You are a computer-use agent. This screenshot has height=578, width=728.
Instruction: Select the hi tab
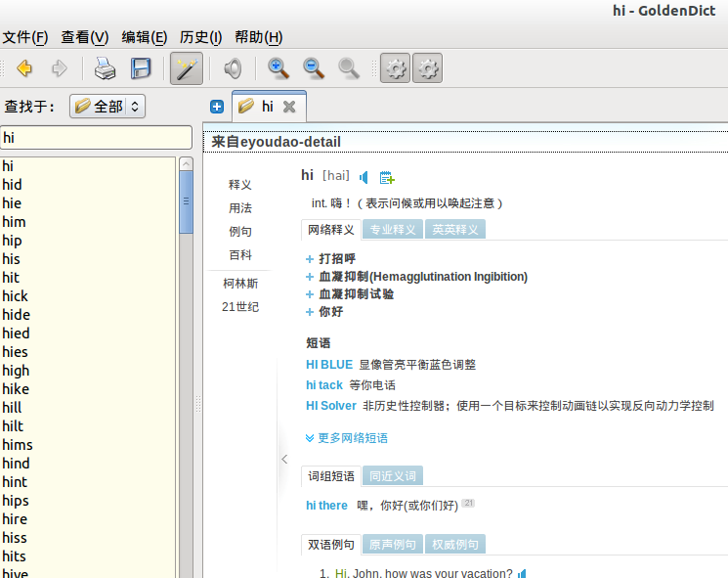(x=269, y=107)
